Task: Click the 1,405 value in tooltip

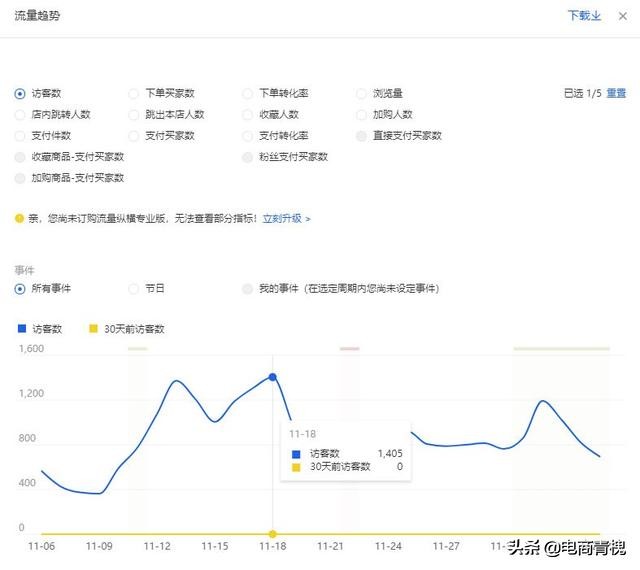Action: click(390, 454)
